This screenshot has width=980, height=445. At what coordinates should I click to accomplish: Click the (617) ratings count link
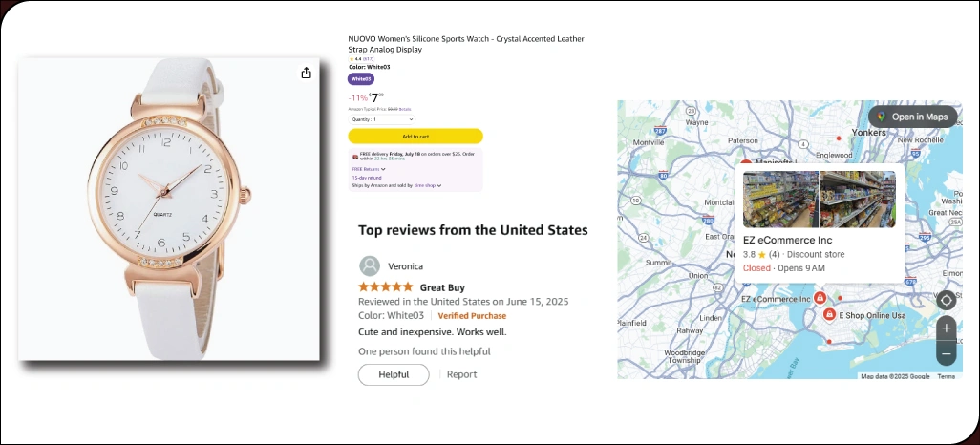(368, 59)
